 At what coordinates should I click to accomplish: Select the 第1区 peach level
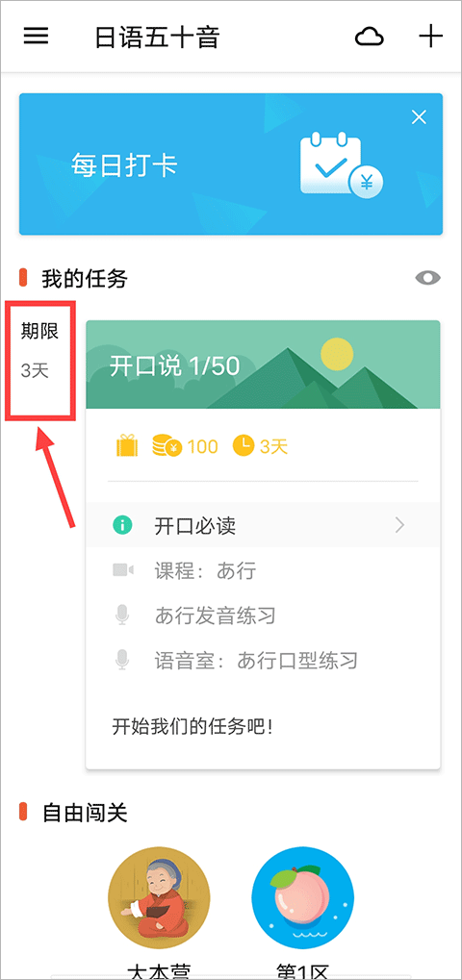click(x=302, y=898)
